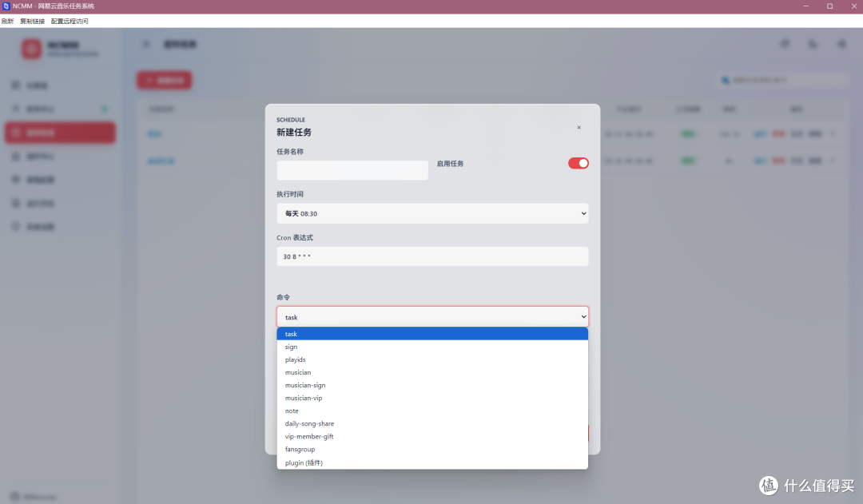863x504 pixels.
Task: Select the highlighted red sidebar item
Action: (x=60, y=133)
